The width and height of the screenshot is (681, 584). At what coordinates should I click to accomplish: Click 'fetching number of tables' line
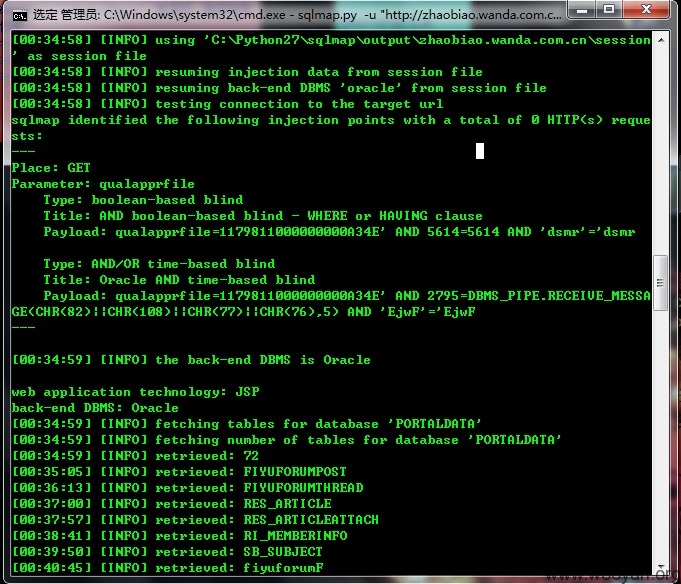pos(286,440)
